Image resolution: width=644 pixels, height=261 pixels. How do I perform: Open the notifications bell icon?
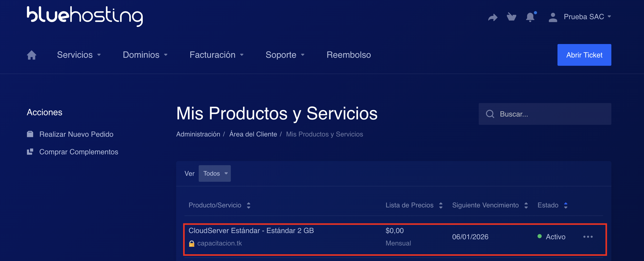click(530, 17)
